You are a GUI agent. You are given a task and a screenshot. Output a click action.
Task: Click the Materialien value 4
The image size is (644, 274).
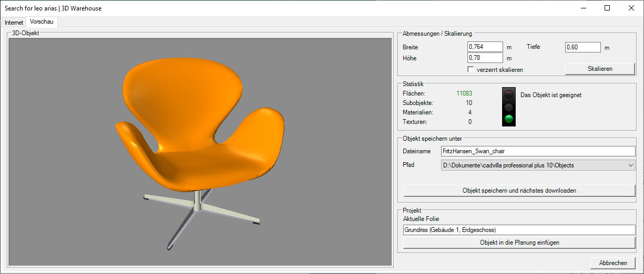tap(470, 112)
